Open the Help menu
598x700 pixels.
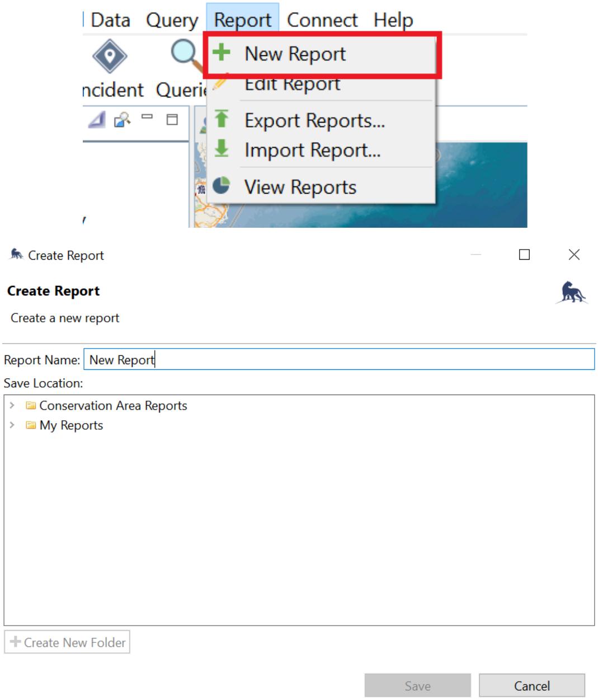(393, 20)
